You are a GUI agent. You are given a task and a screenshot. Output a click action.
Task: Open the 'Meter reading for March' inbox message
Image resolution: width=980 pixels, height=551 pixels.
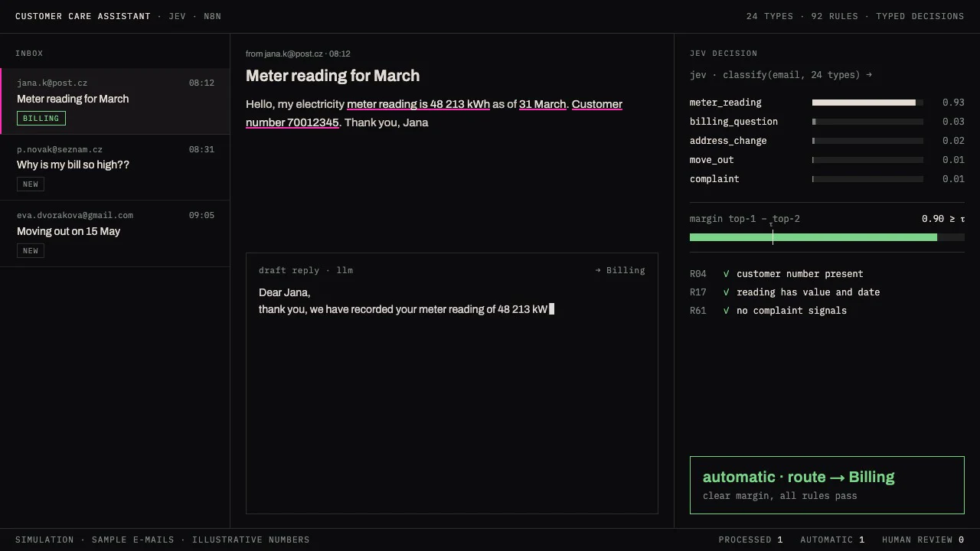(x=116, y=101)
